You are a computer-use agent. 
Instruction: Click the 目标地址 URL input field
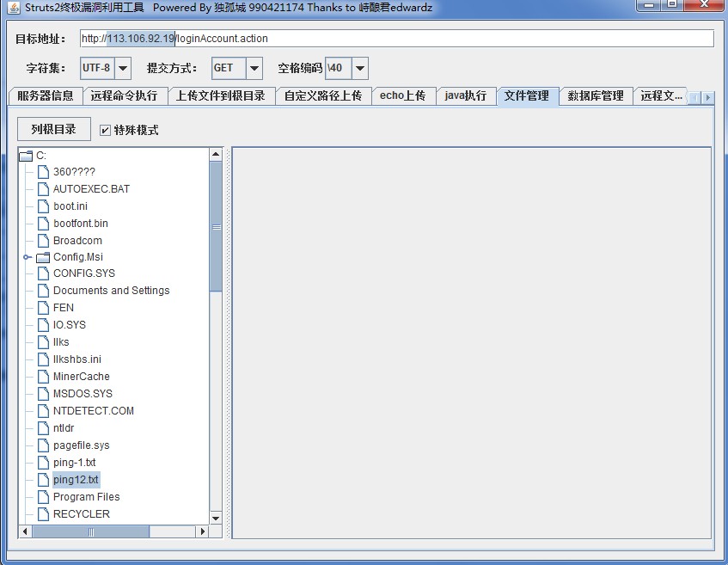[x=397, y=39]
